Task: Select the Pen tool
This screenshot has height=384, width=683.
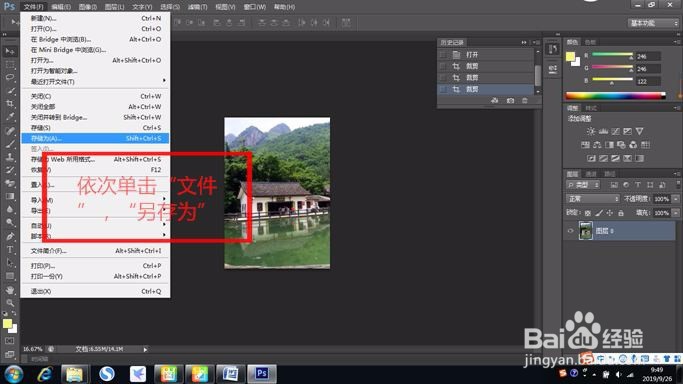Action: coord(10,236)
